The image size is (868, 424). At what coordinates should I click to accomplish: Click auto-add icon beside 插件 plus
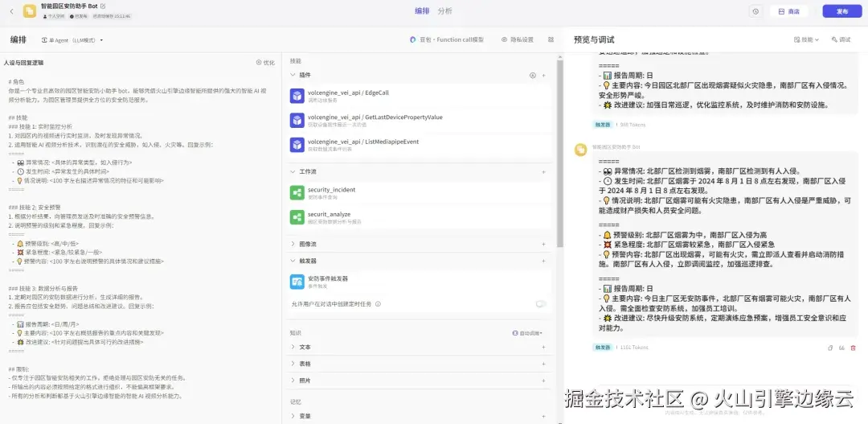(533, 75)
